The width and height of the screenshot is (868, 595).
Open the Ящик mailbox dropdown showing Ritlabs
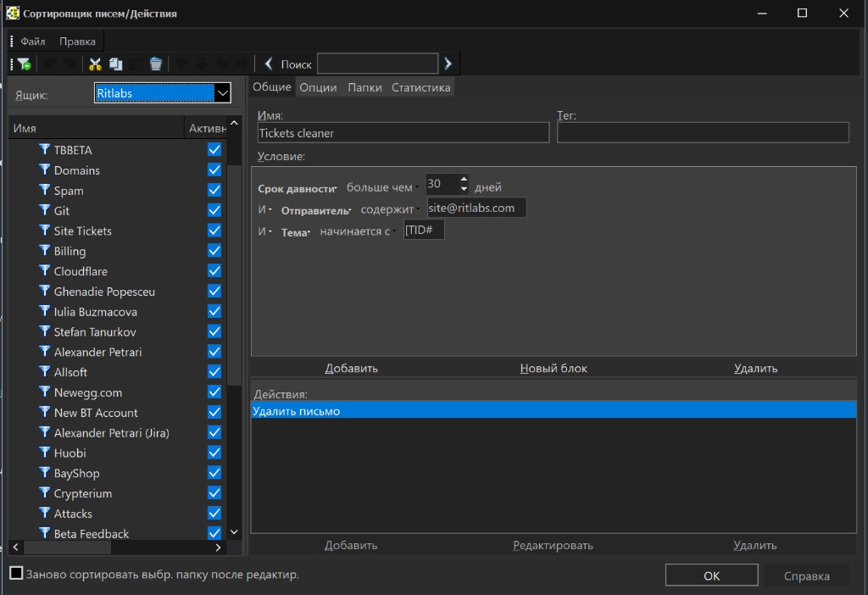[162, 93]
